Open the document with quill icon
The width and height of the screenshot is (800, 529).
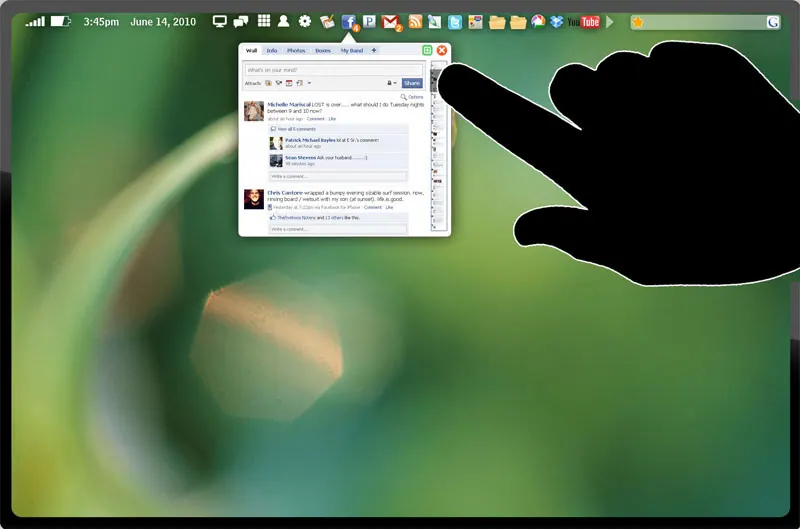pyautogui.click(x=434, y=21)
